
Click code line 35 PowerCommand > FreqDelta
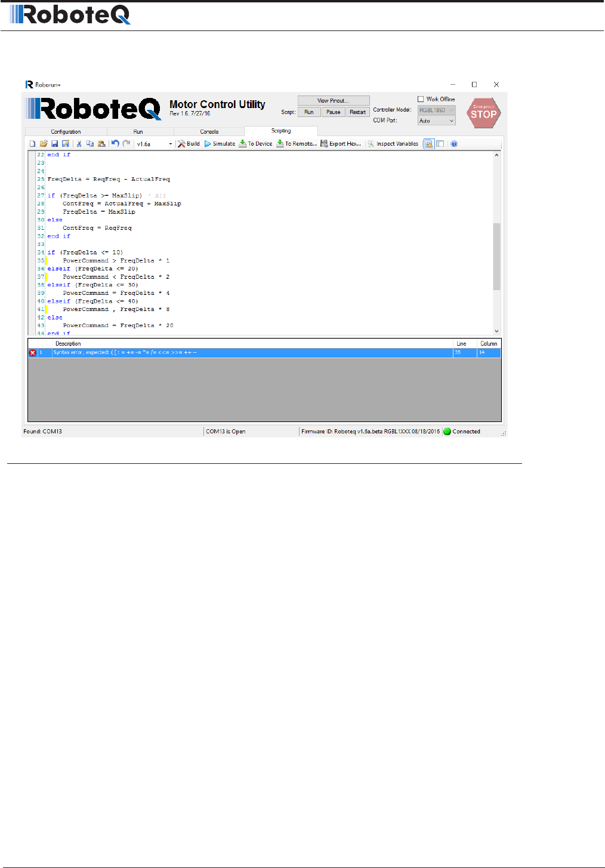(x=116, y=261)
